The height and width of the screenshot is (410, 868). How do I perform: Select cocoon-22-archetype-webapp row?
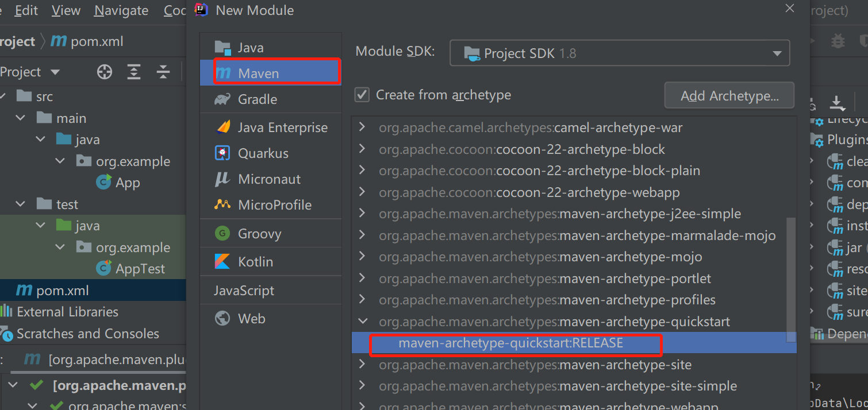coord(574,192)
